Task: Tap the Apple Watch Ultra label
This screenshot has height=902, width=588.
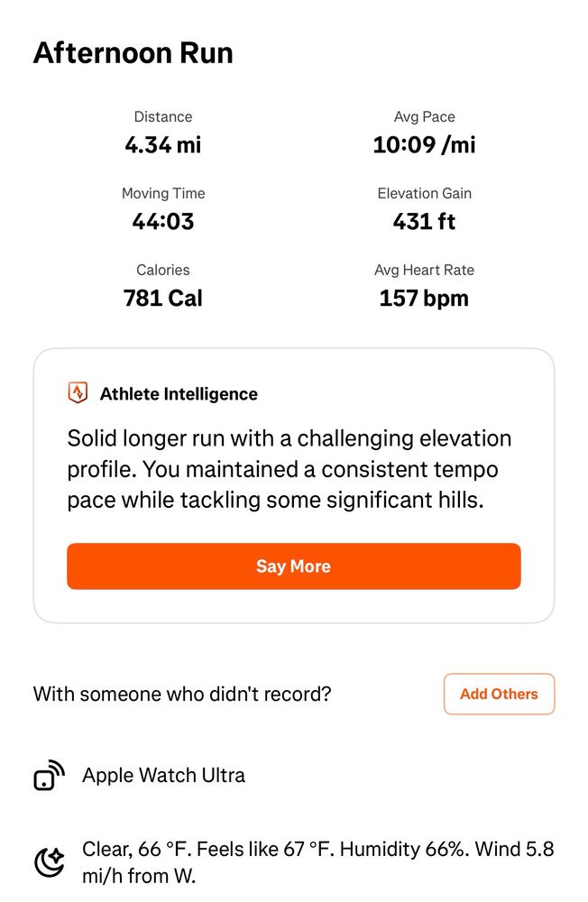Action: coord(163,775)
